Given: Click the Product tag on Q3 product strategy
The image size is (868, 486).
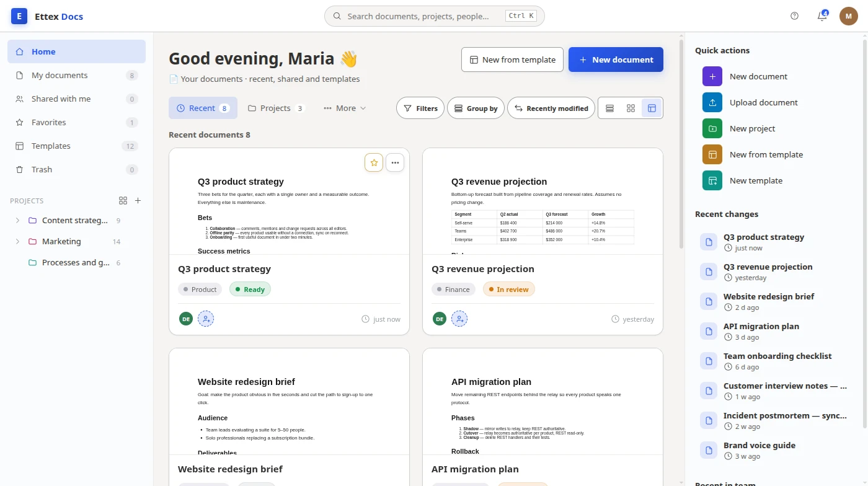Looking at the screenshot, I should (200, 289).
